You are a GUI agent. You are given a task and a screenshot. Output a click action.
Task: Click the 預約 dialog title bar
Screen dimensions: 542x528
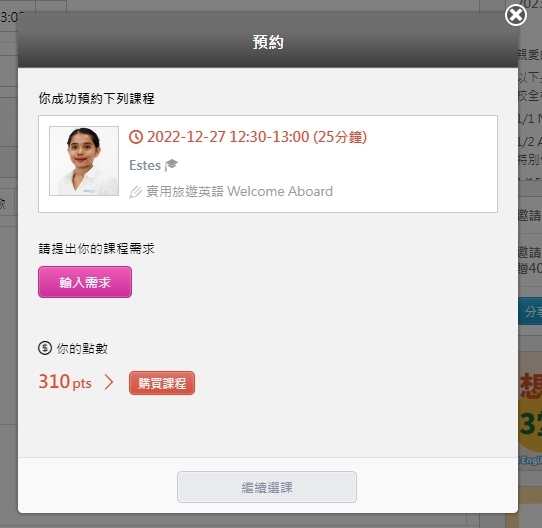tap(268, 42)
